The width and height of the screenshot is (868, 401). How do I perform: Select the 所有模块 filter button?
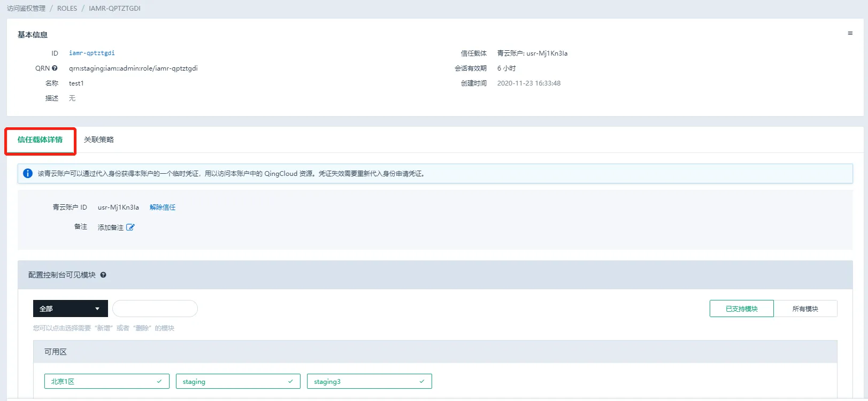(805, 309)
